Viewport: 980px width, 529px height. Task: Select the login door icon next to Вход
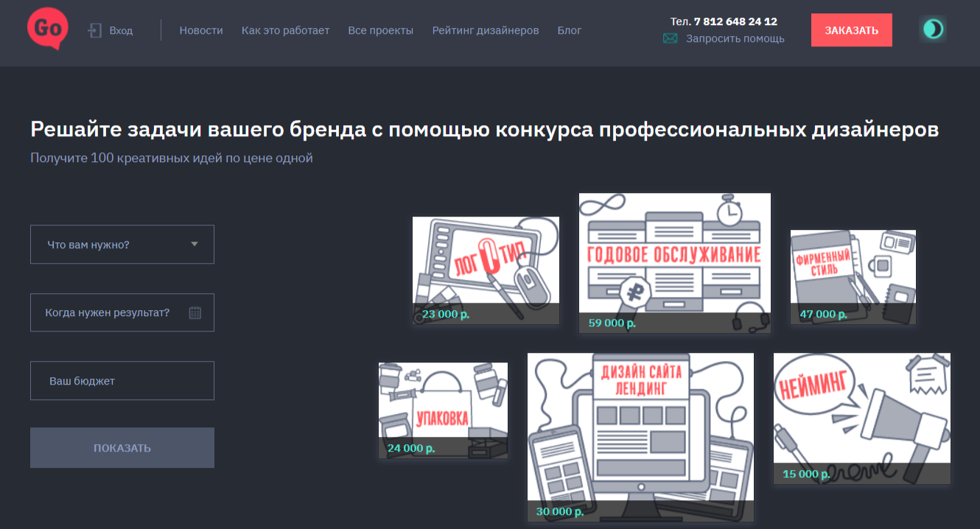click(x=94, y=29)
